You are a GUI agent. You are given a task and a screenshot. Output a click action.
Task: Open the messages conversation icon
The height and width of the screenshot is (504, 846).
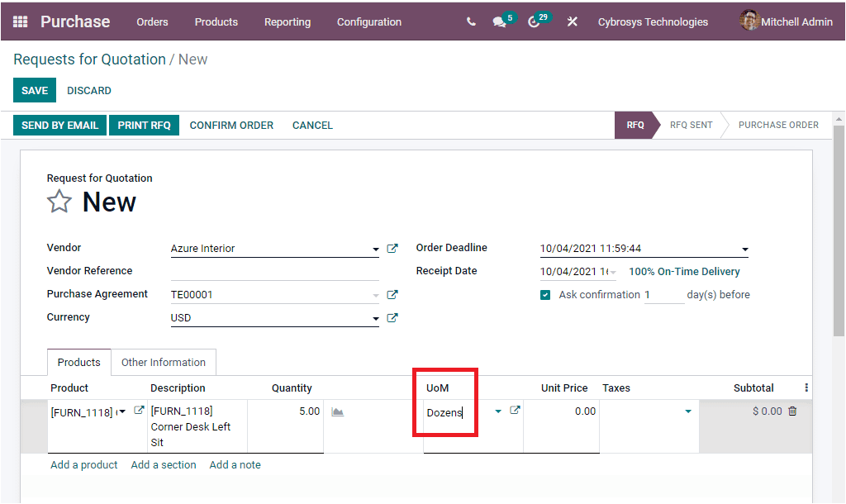pos(499,21)
